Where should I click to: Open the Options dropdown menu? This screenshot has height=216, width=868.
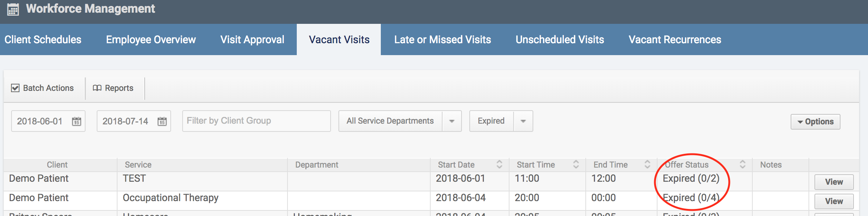coord(815,122)
